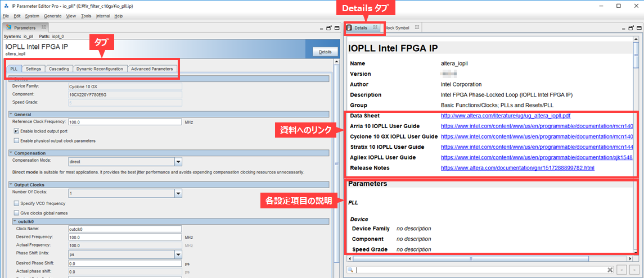Open the Dynamic Reconfiguration tab

pos(100,69)
